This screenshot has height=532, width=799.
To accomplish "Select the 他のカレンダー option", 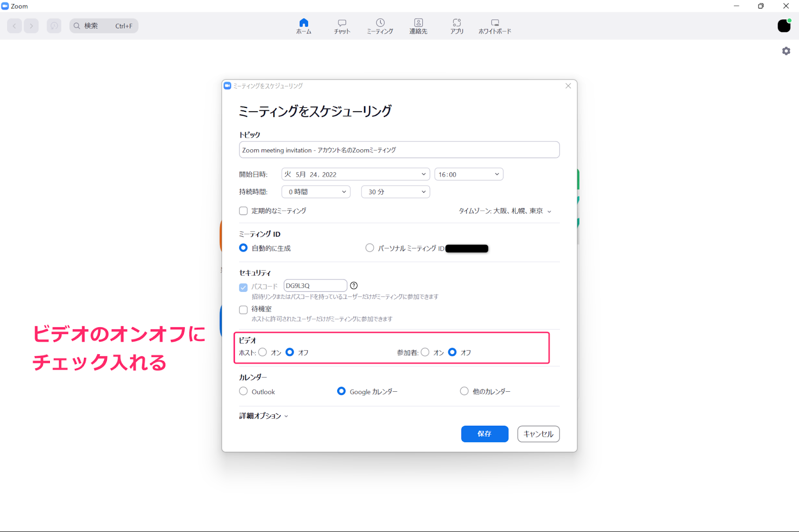I will click(464, 391).
